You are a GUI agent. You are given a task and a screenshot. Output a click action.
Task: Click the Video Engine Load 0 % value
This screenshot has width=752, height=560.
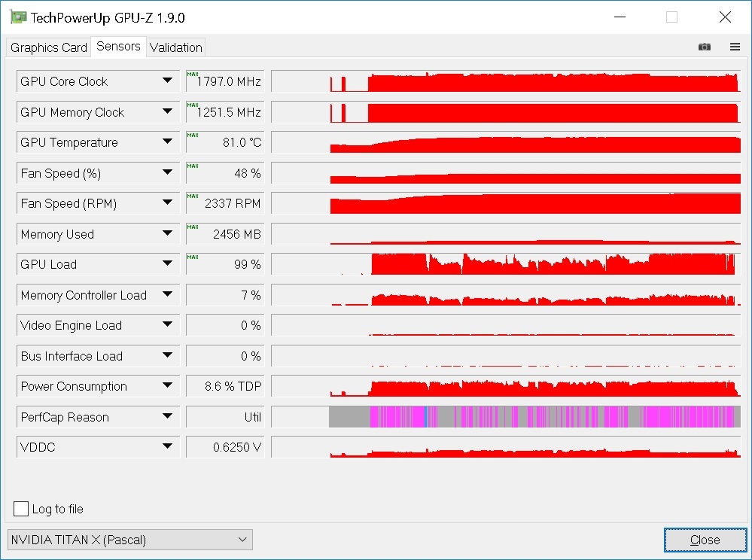(x=225, y=325)
